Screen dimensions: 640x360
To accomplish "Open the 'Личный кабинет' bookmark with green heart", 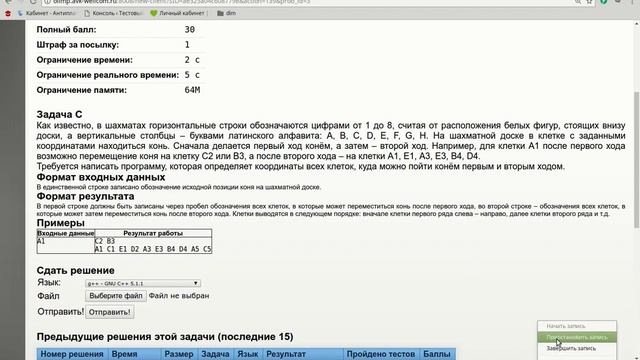I will tap(178, 13).
